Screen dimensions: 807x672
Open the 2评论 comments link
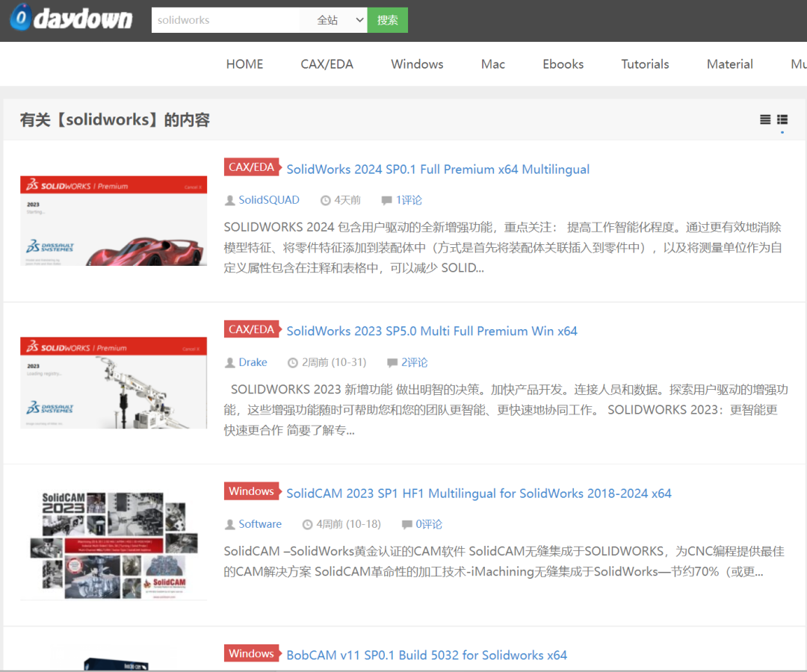click(x=414, y=362)
